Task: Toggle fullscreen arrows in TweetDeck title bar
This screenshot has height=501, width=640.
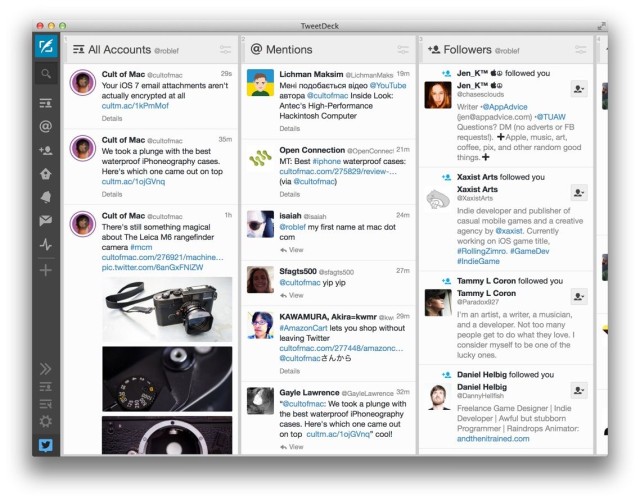Action: pos(601,26)
